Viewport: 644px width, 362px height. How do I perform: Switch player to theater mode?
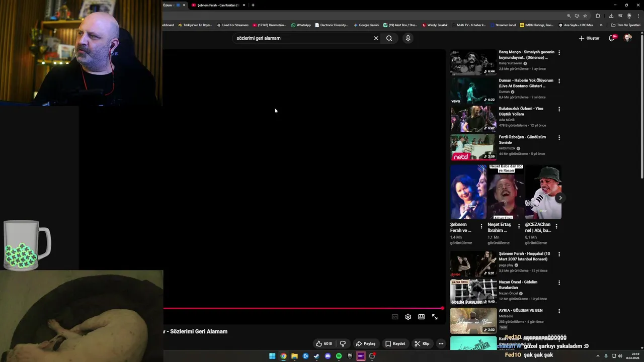coord(421,317)
